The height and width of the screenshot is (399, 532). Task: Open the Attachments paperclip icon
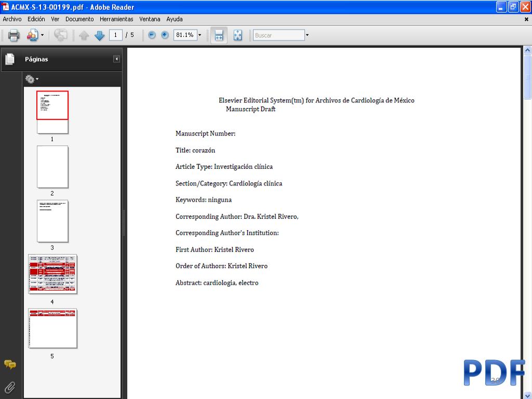[10, 387]
